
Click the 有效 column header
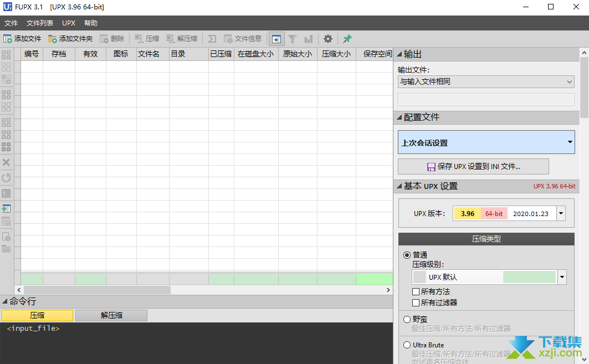click(90, 54)
